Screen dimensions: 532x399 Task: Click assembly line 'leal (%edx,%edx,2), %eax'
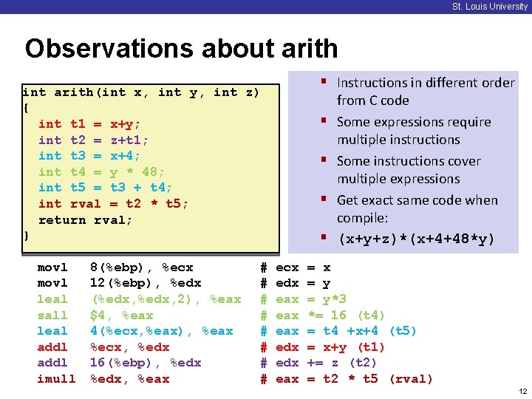139,299
